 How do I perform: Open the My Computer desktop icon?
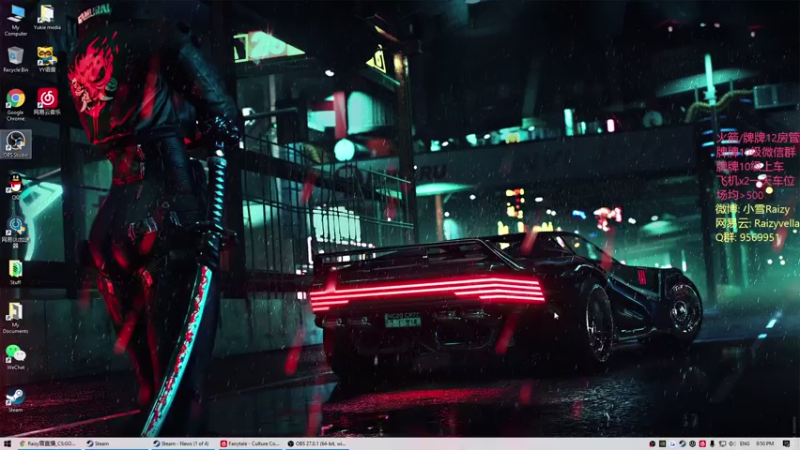(16, 20)
